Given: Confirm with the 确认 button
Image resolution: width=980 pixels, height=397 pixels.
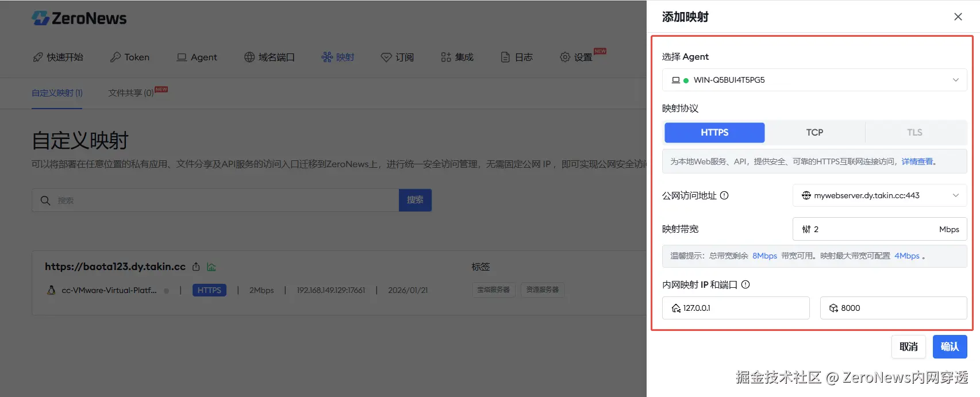Looking at the screenshot, I should coord(950,346).
